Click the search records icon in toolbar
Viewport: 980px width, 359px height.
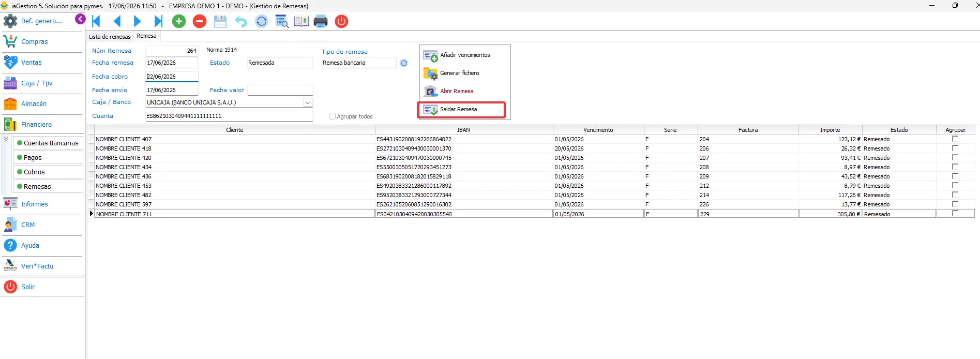(282, 21)
